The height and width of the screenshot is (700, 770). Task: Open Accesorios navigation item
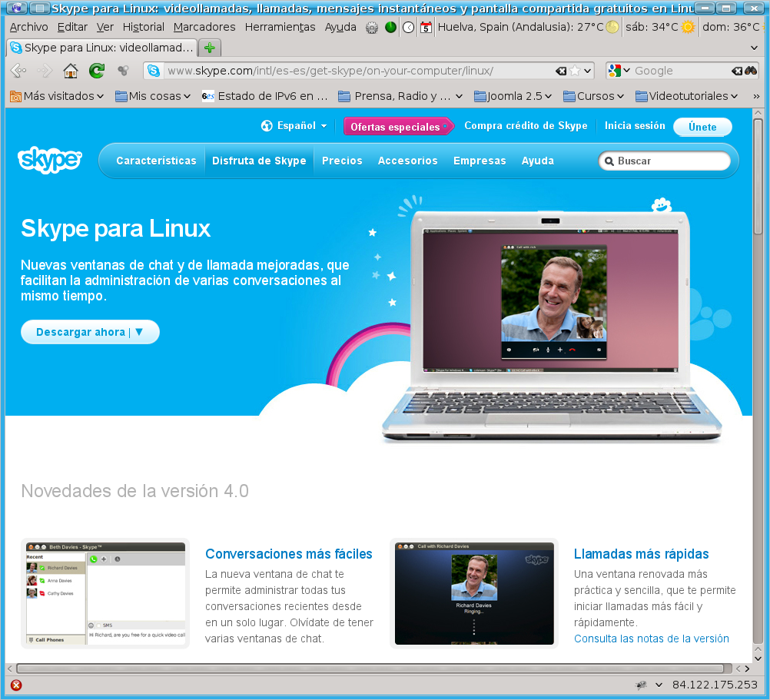[407, 161]
